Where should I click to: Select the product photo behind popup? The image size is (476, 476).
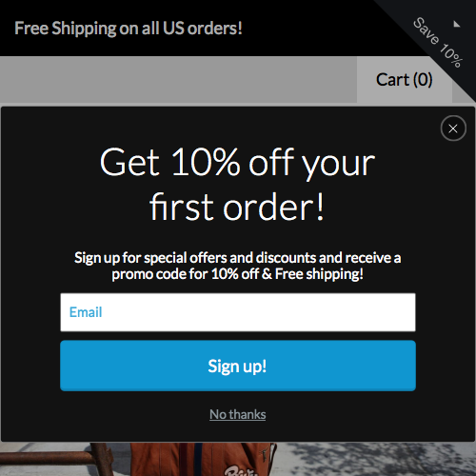(238, 459)
